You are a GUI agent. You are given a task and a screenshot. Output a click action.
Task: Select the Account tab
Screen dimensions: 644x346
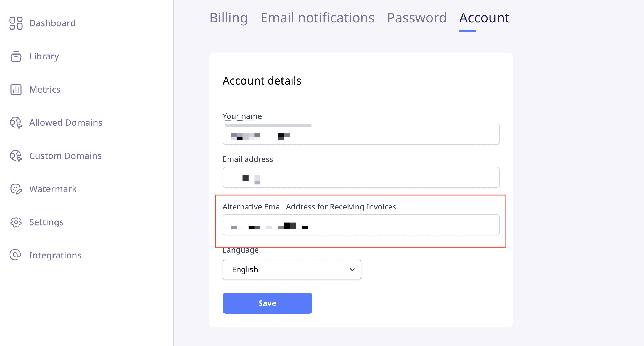(484, 18)
